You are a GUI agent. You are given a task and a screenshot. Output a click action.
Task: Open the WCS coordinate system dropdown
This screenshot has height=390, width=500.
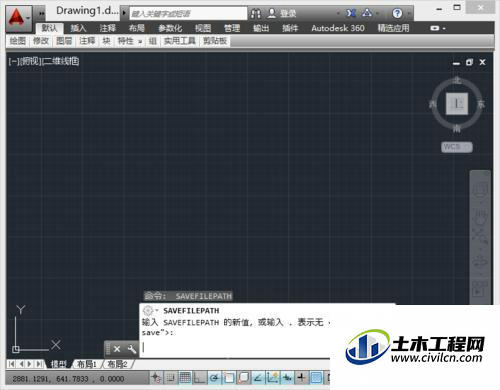point(457,147)
